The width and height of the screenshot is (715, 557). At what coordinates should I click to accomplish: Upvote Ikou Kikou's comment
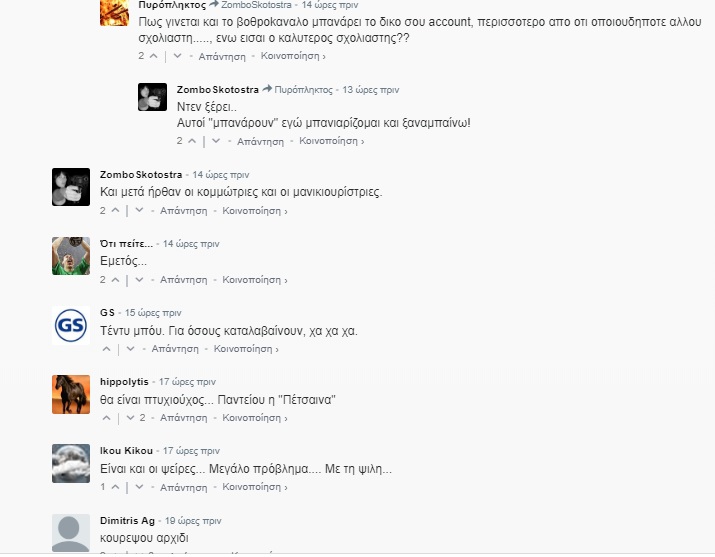click(x=115, y=487)
